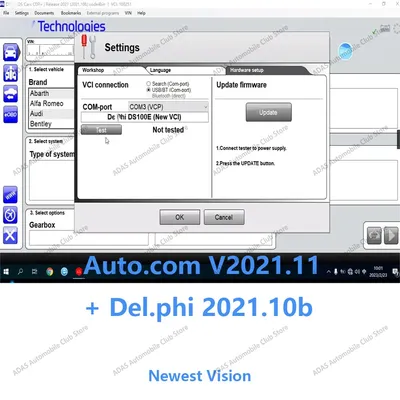Click the Test button
The width and height of the screenshot is (400, 400).
tap(101, 130)
